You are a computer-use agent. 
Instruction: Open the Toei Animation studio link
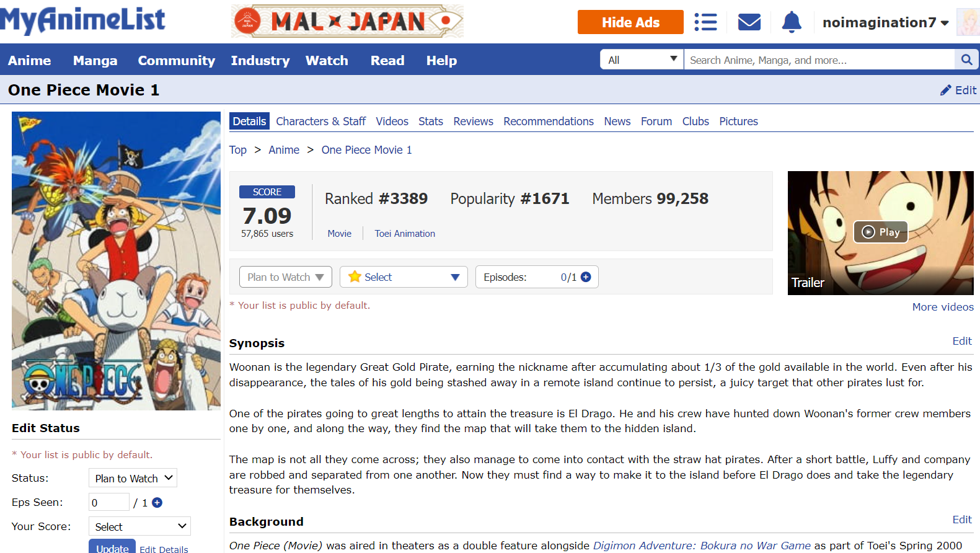point(405,234)
